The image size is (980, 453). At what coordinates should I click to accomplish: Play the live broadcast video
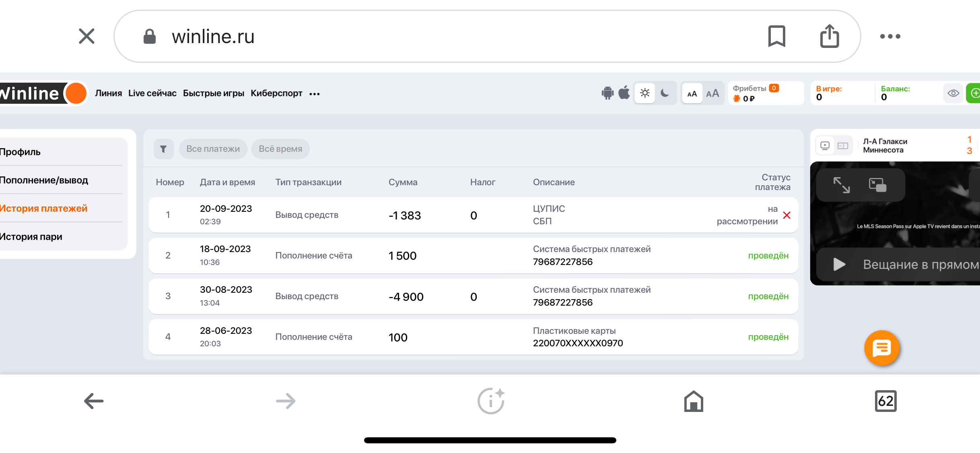click(839, 264)
